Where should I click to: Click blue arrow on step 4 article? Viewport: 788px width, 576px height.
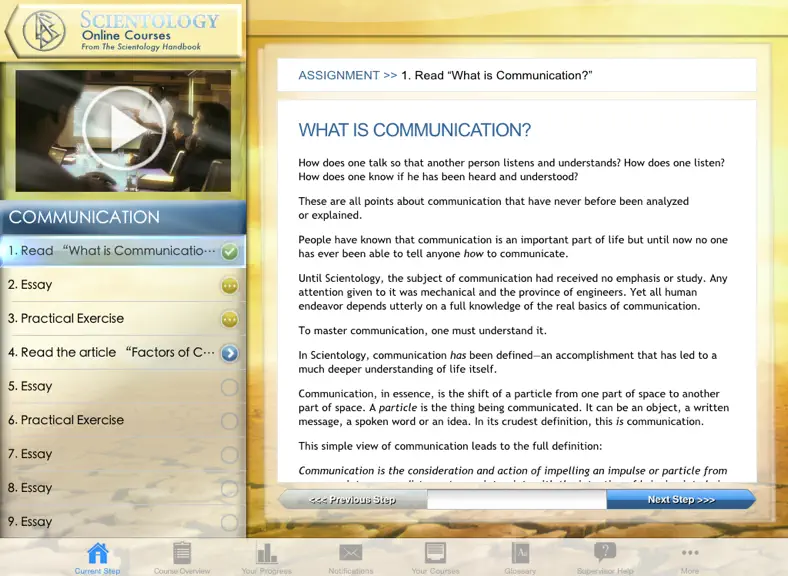[230, 353]
